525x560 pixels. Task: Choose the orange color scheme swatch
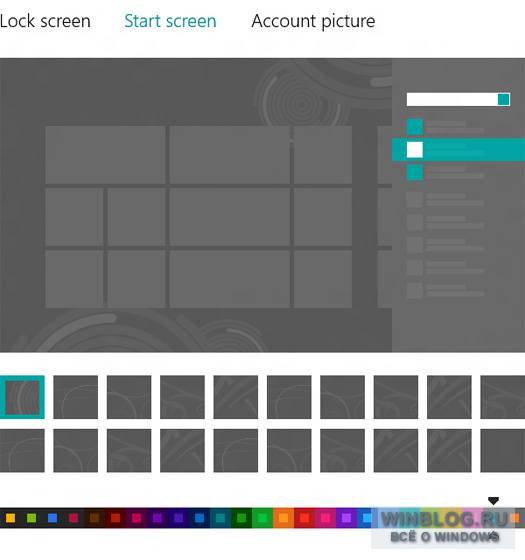283,518
